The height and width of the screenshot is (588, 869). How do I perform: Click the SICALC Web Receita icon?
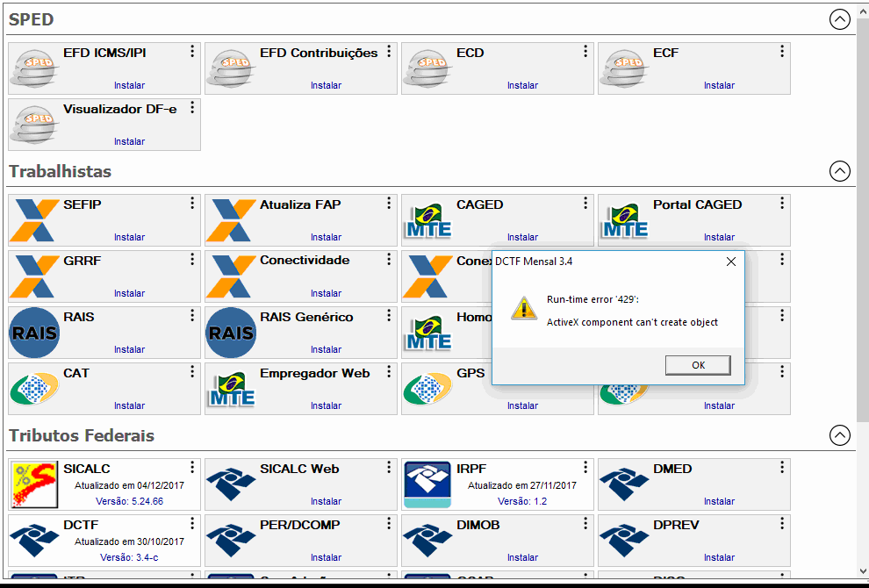[232, 484]
